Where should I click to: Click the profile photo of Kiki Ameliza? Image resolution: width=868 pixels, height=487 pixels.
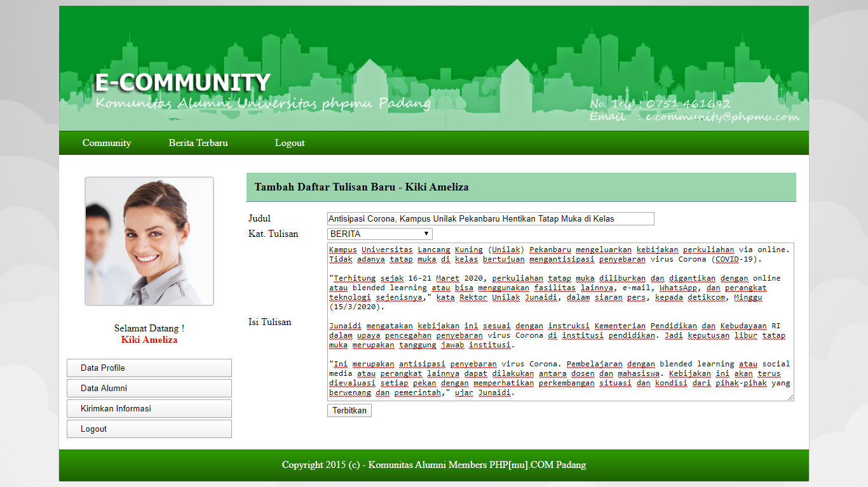149,241
